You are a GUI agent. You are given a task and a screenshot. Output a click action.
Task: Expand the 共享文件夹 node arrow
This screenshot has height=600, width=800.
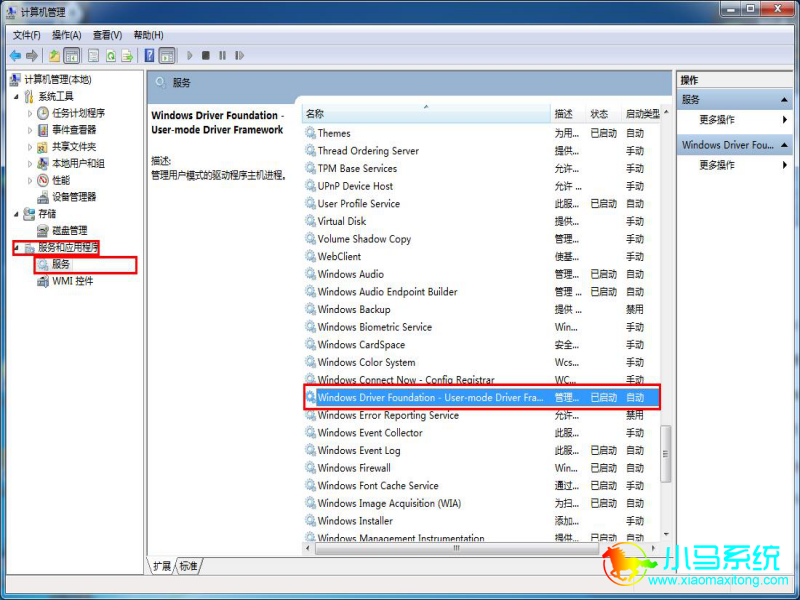click(30, 147)
